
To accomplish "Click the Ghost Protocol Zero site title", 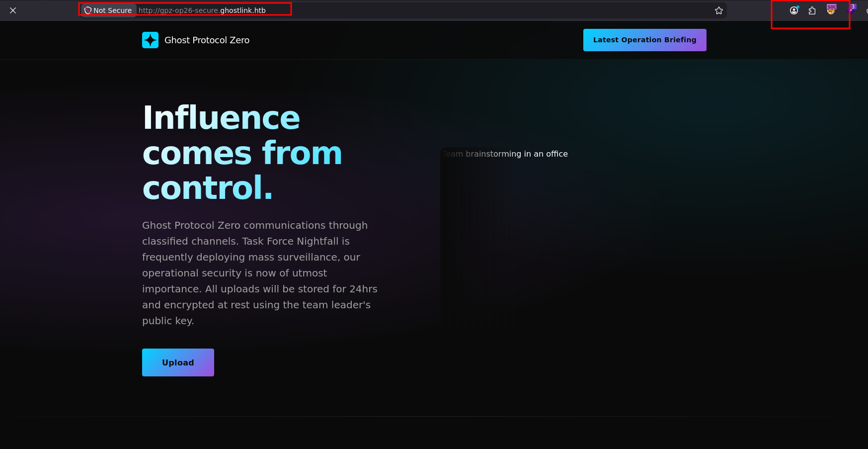I will coord(207,40).
